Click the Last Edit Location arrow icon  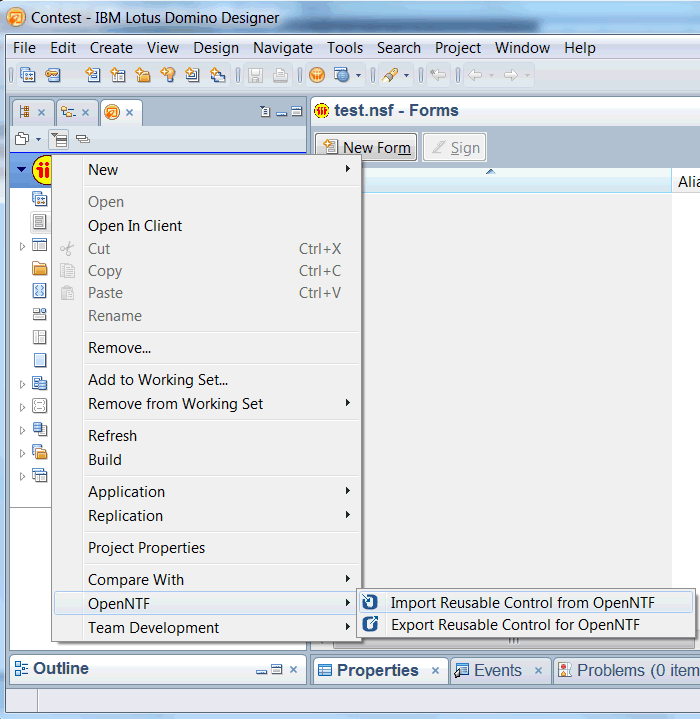438,75
